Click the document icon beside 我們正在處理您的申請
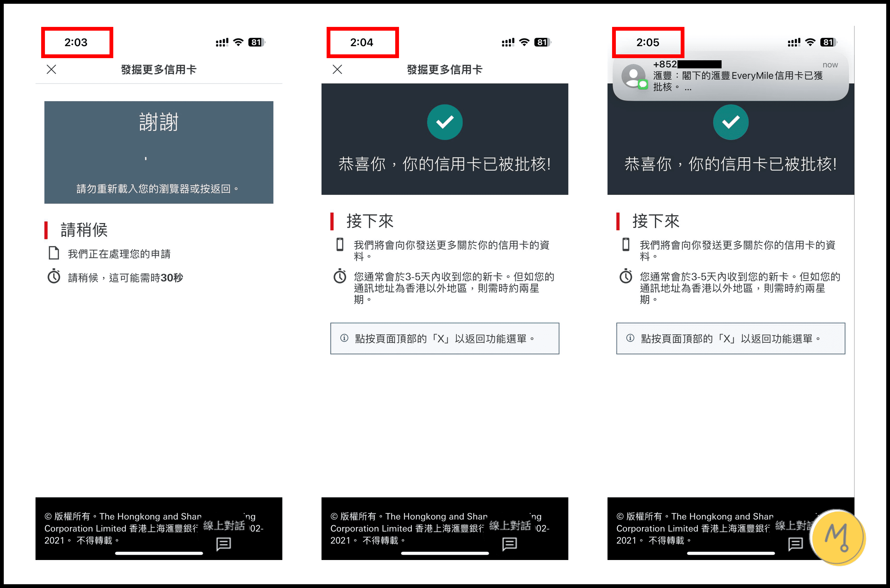The height and width of the screenshot is (588, 890). [x=54, y=253]
